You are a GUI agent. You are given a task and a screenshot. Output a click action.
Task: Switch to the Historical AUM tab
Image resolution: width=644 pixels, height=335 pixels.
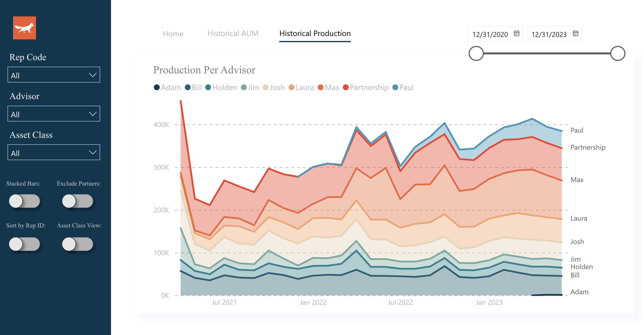pyautogui.click(x=233, y=33)
